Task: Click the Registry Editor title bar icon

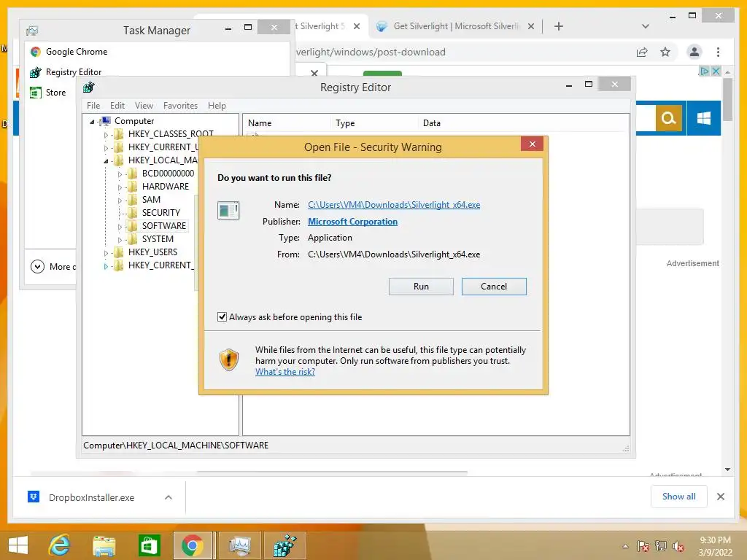Action: coord(88,87)
